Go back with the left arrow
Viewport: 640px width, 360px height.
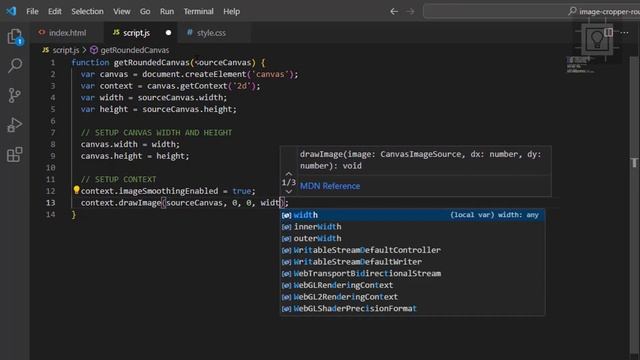click(x=394, y=11)
